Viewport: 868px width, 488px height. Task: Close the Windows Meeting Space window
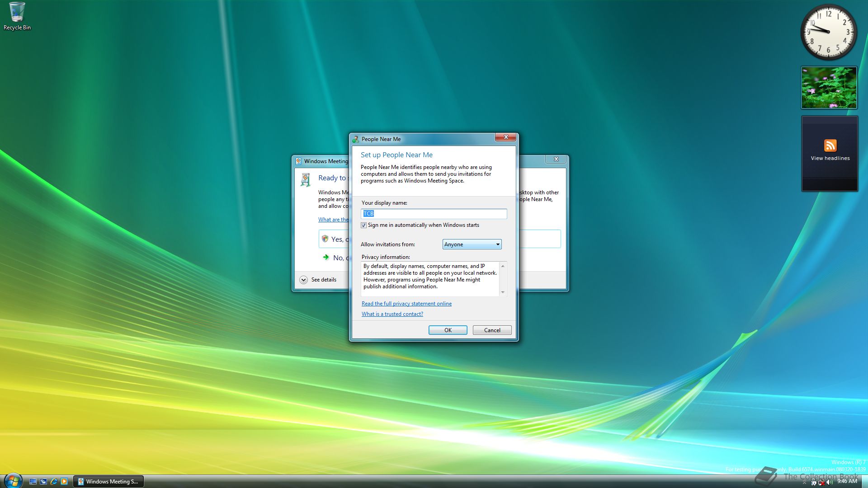tap(556, 159)
